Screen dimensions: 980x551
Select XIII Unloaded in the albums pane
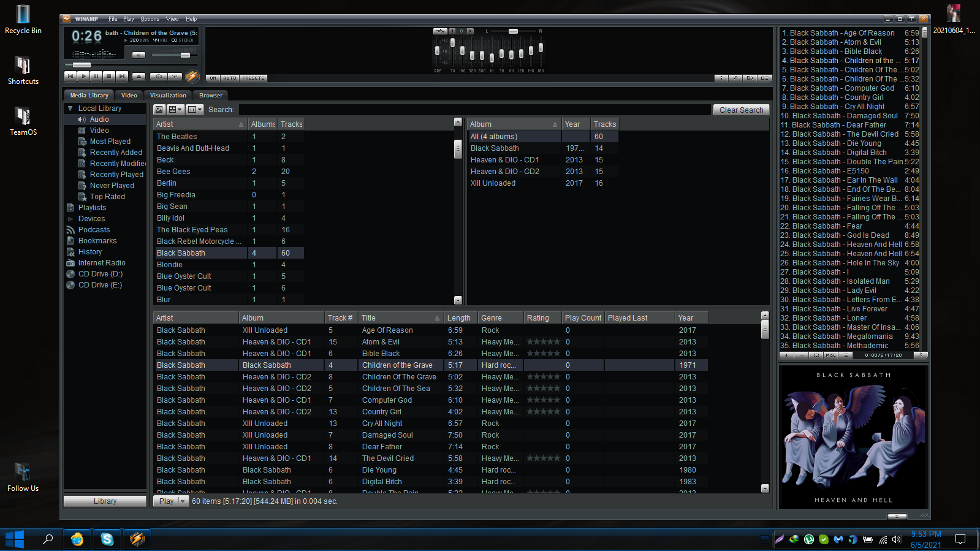click(x=493, y=183)
